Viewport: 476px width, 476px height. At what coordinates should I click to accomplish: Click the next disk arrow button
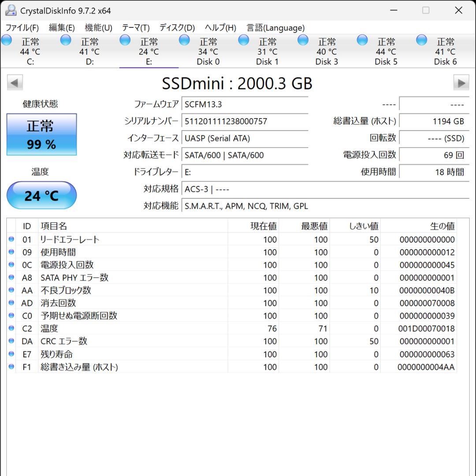(x=461, y=82)
